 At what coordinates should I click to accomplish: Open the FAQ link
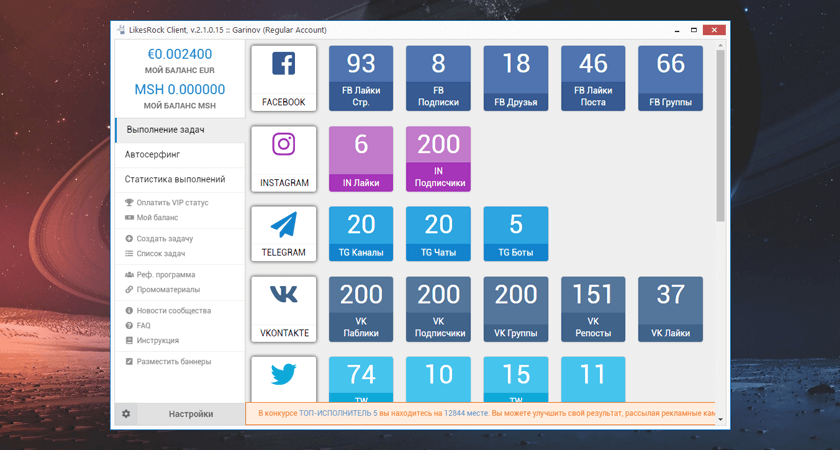(144, 326)
